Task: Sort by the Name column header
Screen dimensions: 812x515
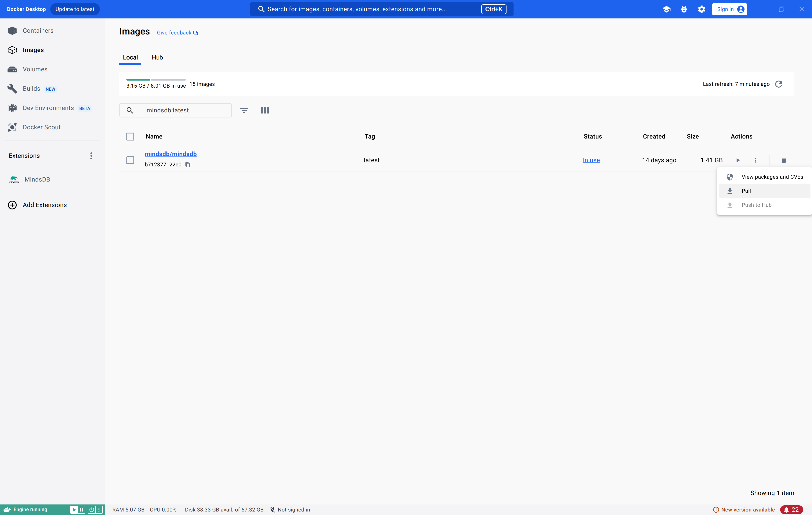Action: pyautogui.click(x=154, y=136)
